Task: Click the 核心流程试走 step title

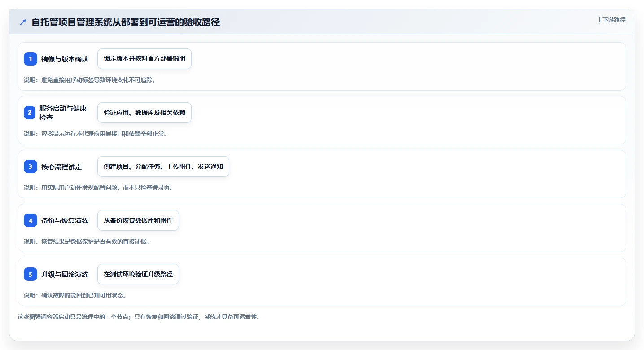Action: [61, 166]
